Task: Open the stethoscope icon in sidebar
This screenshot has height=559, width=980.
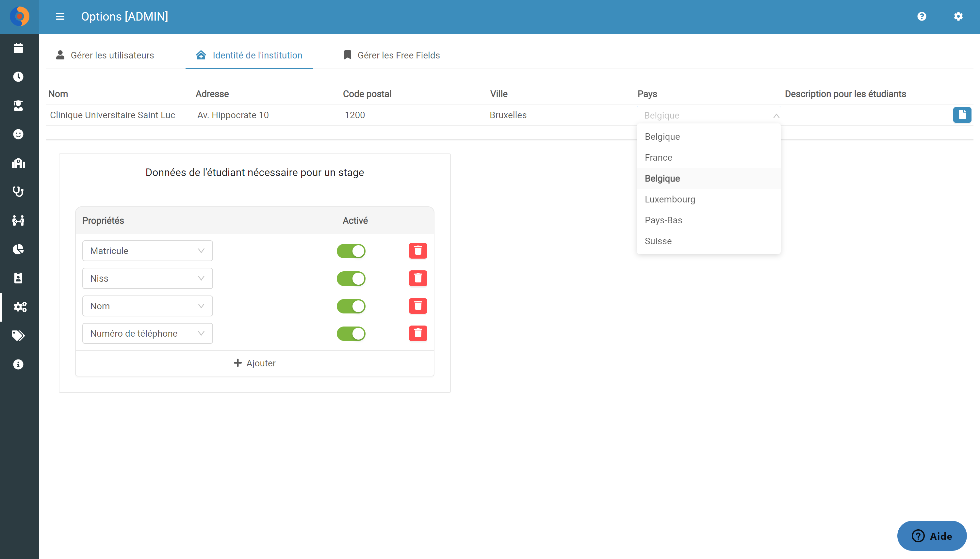Action: [18, 192]
